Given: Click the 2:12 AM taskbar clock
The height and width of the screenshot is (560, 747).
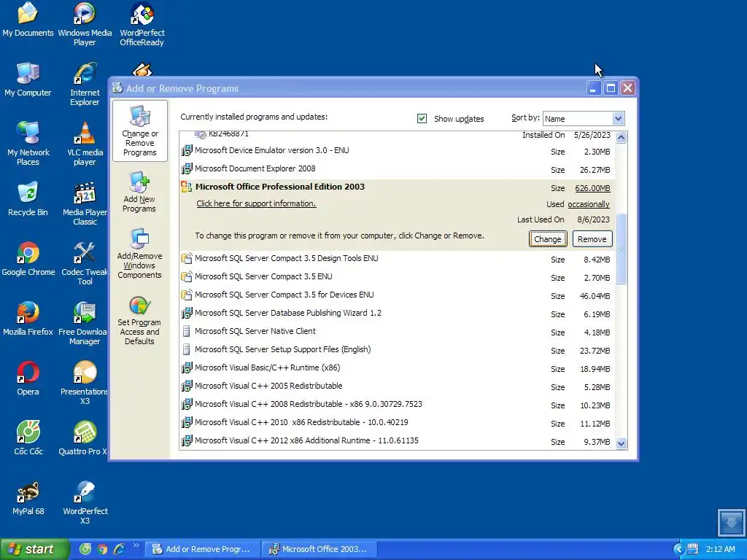Looking at the screenshot, I should (720, 549).
